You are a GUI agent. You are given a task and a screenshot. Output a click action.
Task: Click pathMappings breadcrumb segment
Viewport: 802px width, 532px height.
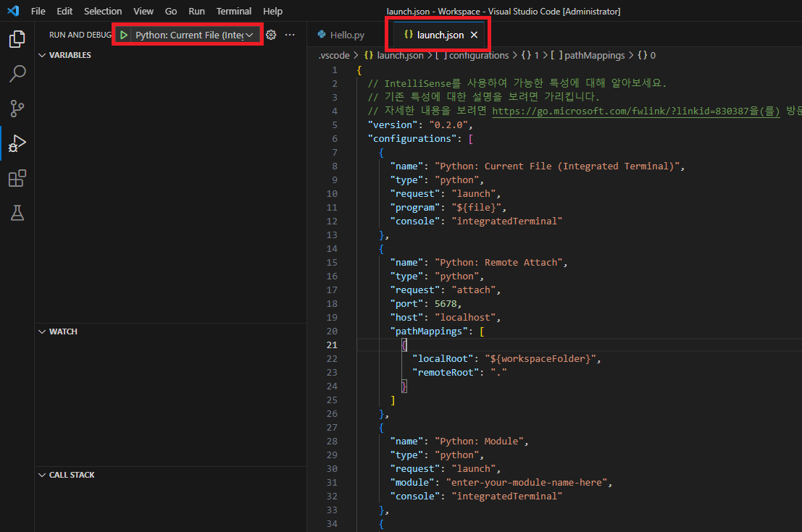(x=588, y=55)
